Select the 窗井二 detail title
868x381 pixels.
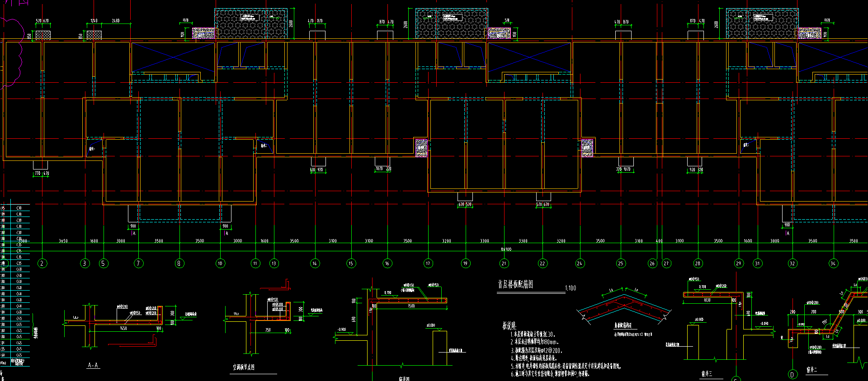(811, 370)
